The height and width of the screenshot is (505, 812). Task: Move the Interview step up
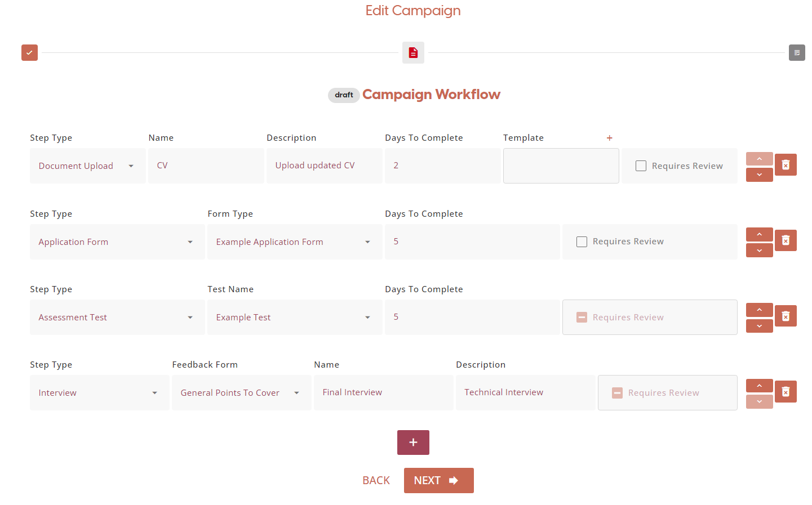pyautogui.click(x=759, y=386)
